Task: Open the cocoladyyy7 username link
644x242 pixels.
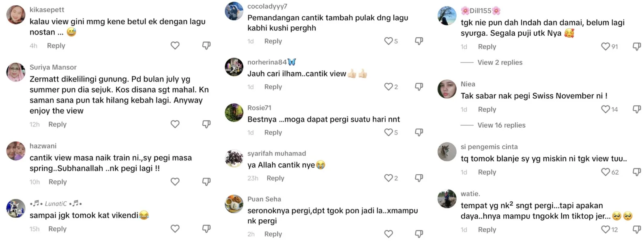Action: point(267,6)
